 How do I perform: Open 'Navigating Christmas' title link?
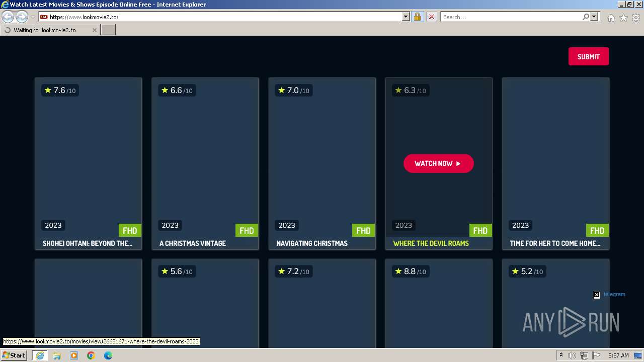coord(312,243)
